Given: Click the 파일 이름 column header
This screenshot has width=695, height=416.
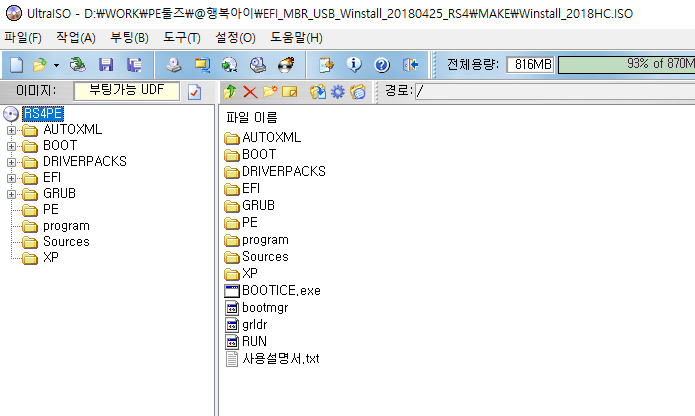Looking at the screenshot, I should (x=251, y=117).
